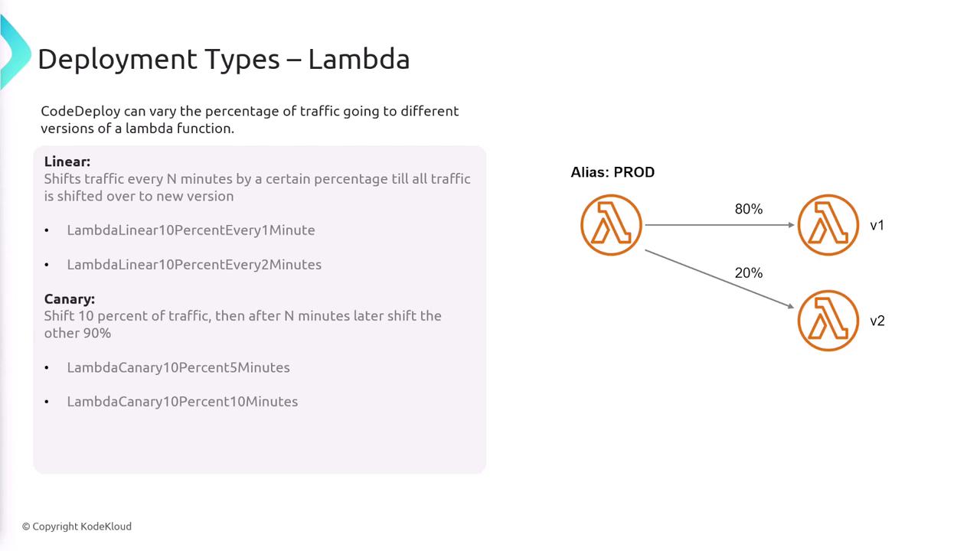Screen dimensions: 980x551
Task: Click the "Alias: PROD" label
Action: point(612,172)
